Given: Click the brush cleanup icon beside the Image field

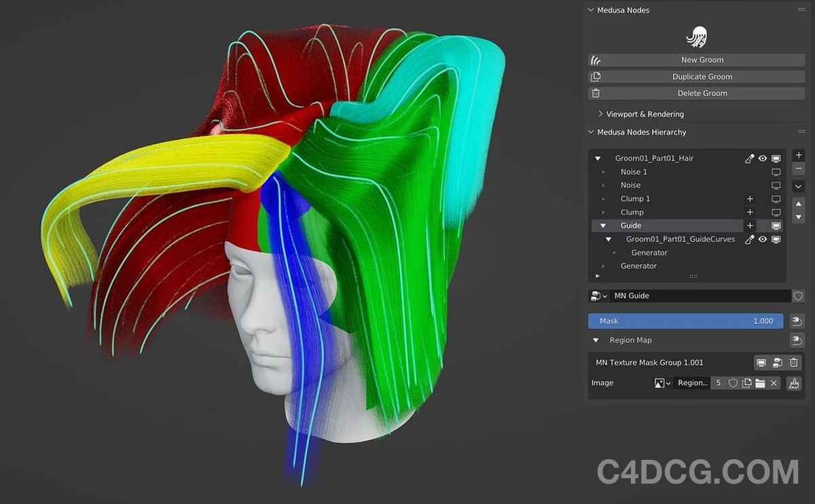Looking at the screenshot, I should coord(795,383).
